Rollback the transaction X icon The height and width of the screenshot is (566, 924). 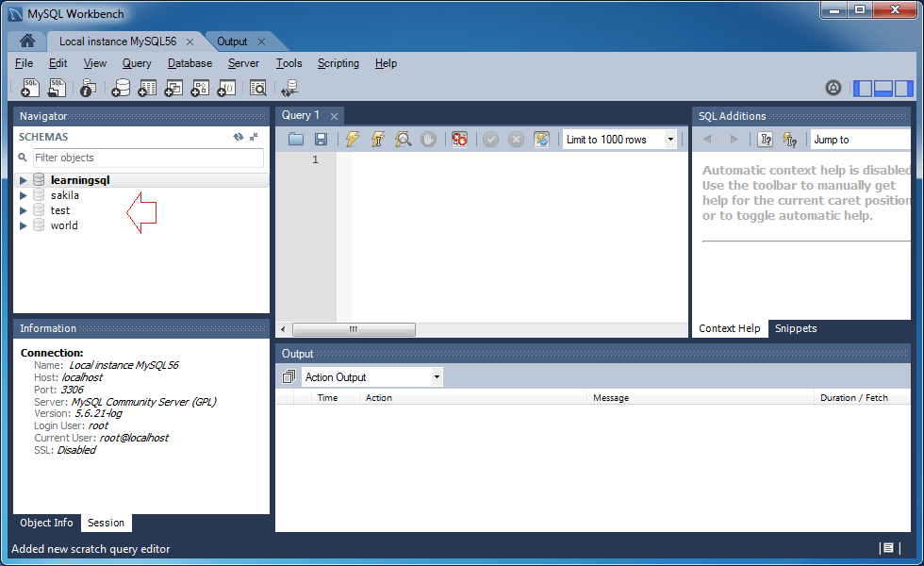[517, 140]
